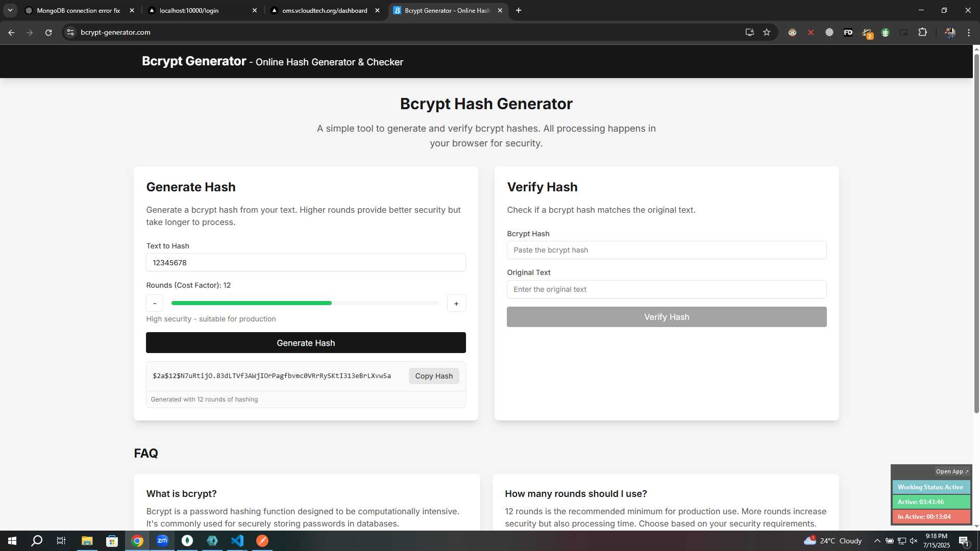Click the Original Text input field
This screenshot has width=980, height=551.
point(667,289)
